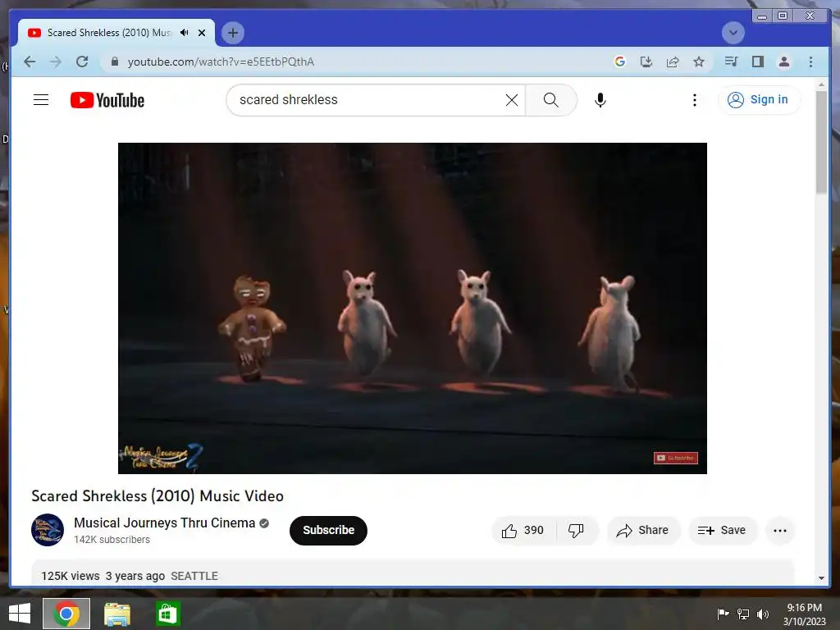Toggle the browser side panel
The width and height of the screenshot is (840, 630).
[757, 62]
